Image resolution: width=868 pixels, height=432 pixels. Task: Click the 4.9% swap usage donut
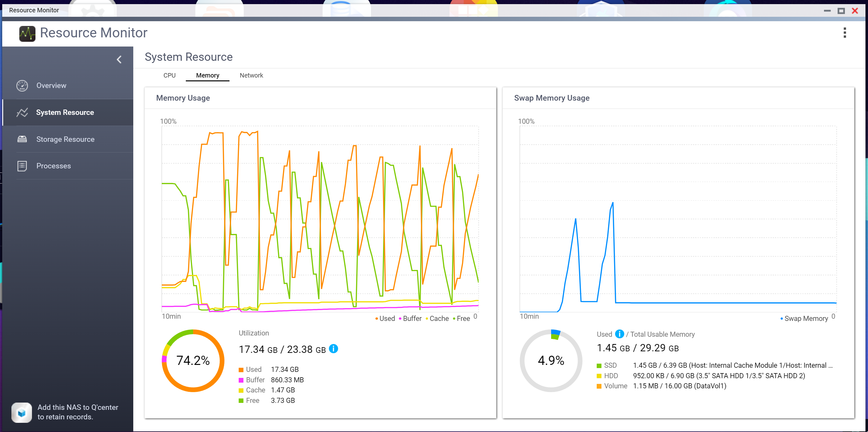click(551, 360)
